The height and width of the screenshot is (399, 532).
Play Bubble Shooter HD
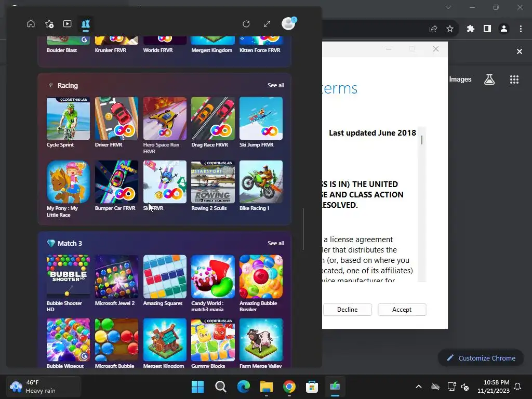68,276
